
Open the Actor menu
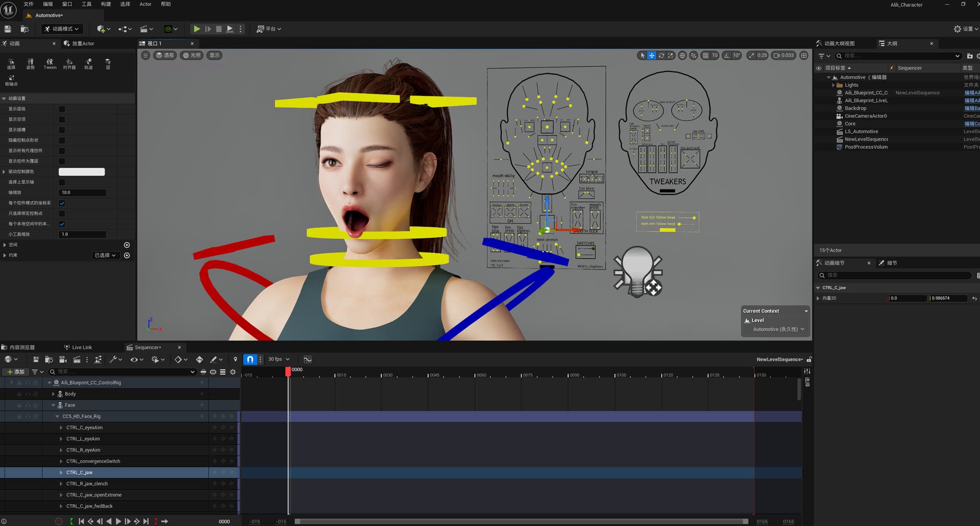145,4
